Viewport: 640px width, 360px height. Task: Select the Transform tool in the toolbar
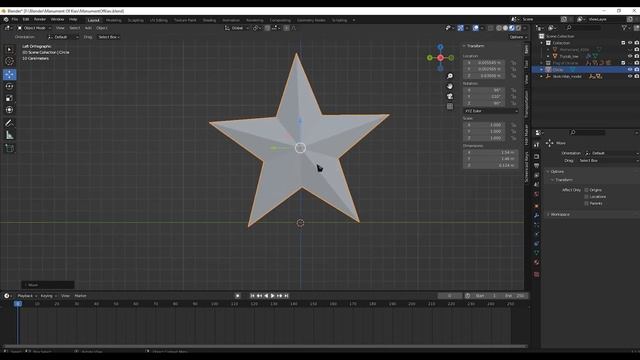coord(9,110)
